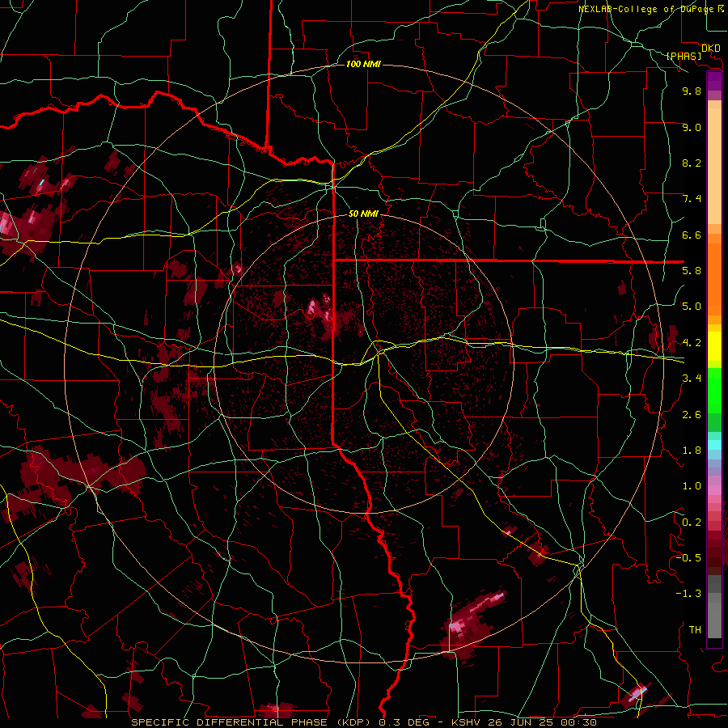Select the -0.5 scale value
The width and height of the screenshot is (728, 728).
pyautogui.click(x=688, y=558)
